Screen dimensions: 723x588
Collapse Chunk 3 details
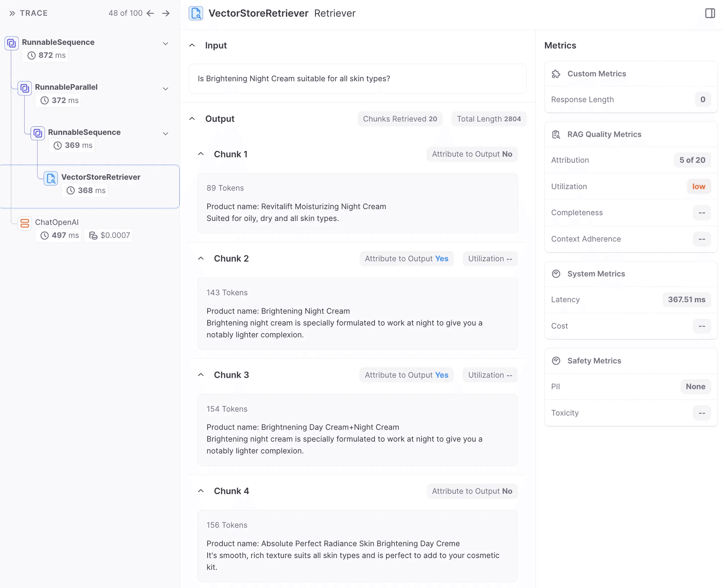click(x=201, y=375)
